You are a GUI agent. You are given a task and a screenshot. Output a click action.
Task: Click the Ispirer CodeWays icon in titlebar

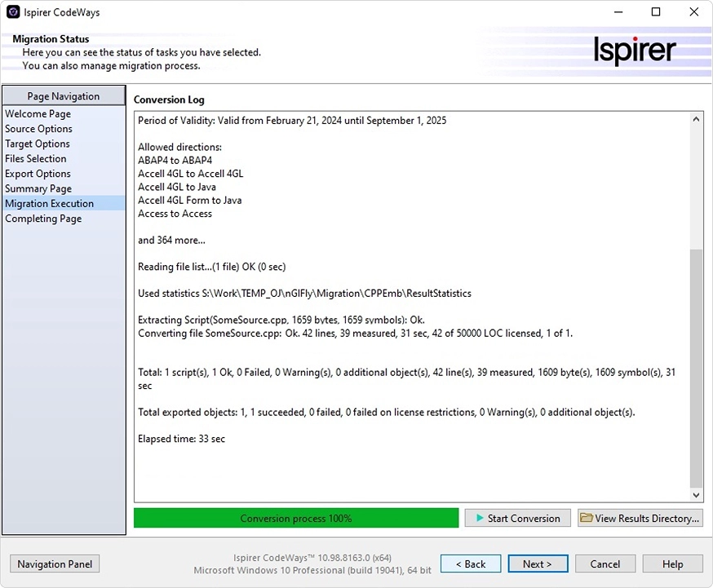[x=12, y=11]
